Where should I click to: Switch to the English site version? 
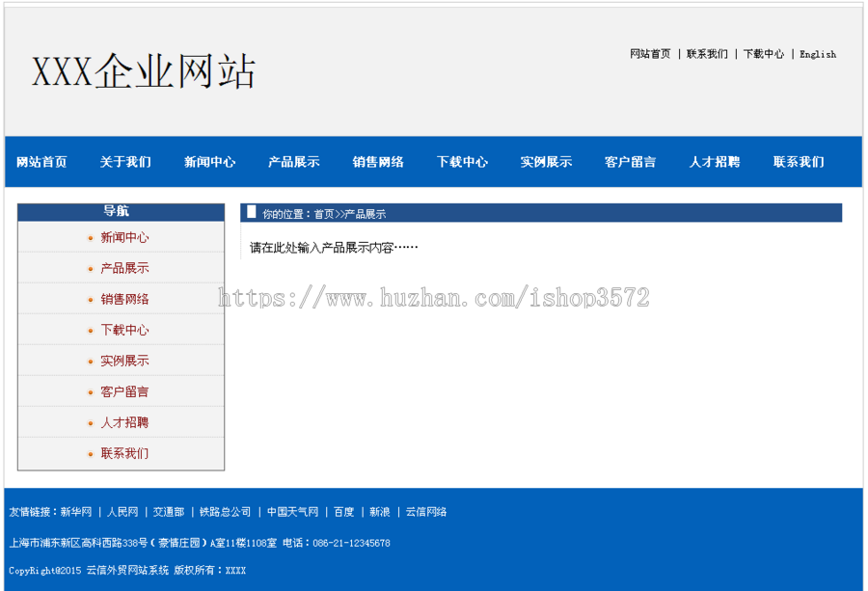click(818, 54)
